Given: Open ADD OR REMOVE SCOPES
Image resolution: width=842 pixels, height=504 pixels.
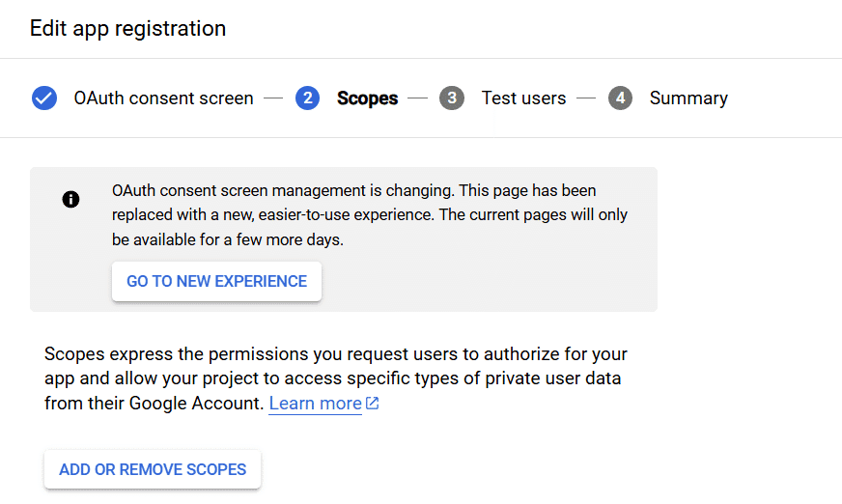Looking at the screenshot, I should (x=153, y=469).
